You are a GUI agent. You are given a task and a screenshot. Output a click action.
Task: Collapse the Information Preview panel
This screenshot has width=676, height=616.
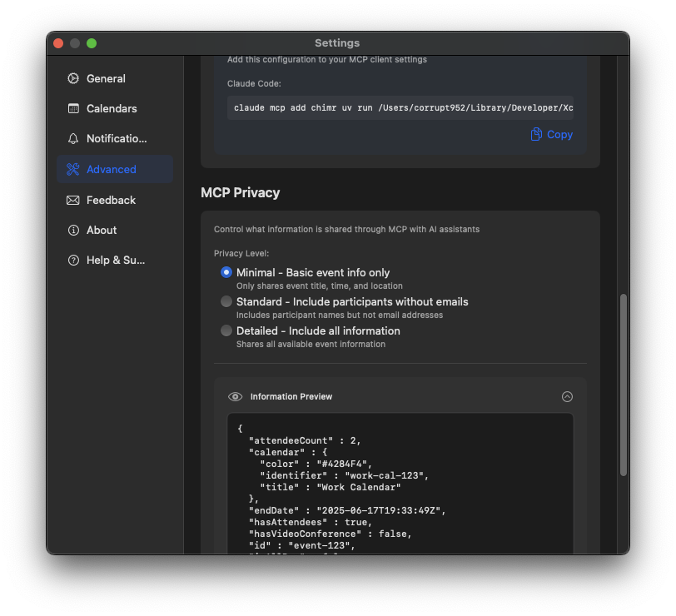(x=567, y=397)
